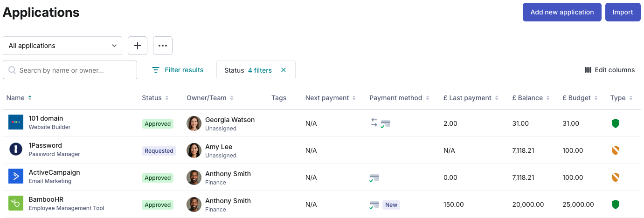
Task: Open the 1Password application name
Action: point(45,145)
